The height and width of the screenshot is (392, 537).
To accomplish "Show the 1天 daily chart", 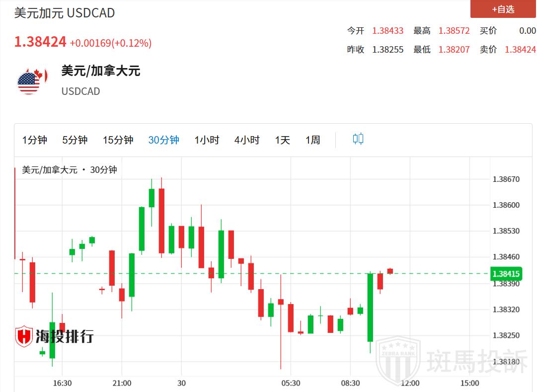I will [x=282, y=140].
